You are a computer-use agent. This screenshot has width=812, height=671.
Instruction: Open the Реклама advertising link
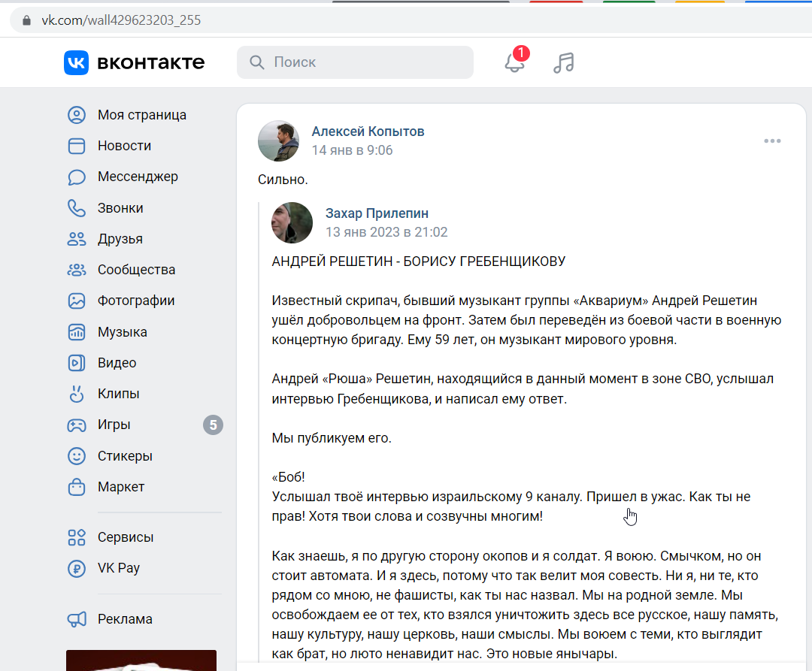click(x=125, y=619)
